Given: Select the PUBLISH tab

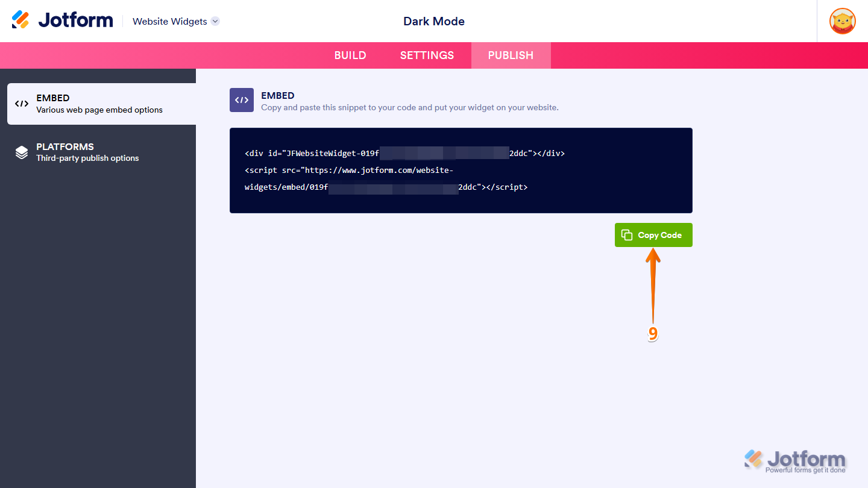Looking at the screenshot, I should click(x=511, y=55).
